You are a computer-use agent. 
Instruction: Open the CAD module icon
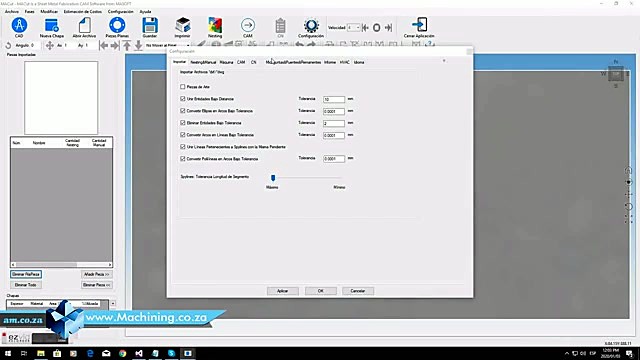point(19,25)
